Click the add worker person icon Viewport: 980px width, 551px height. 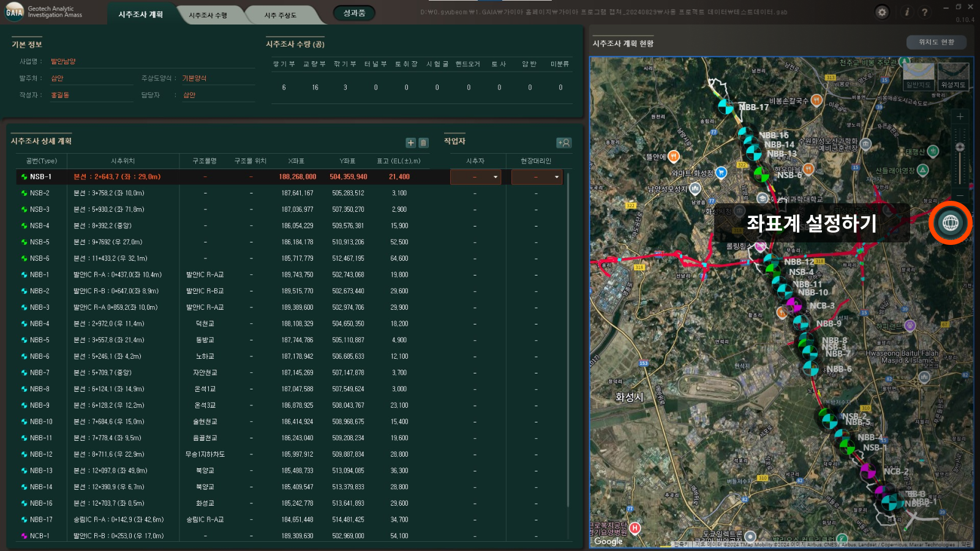pyautogui.click(x=563, y=143)
